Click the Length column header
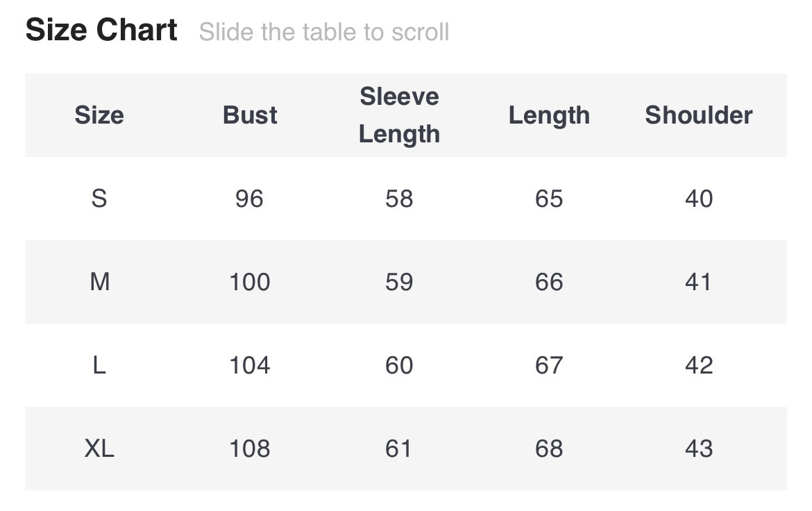This screenshot has height=511, width=812. pyautogui.click(x=549, y=115)
